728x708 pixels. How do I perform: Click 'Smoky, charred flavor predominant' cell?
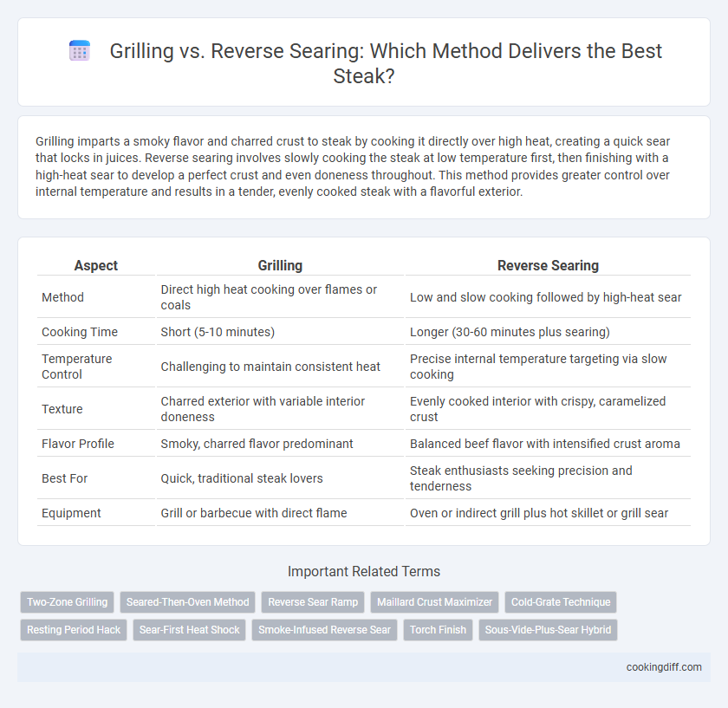280,444
